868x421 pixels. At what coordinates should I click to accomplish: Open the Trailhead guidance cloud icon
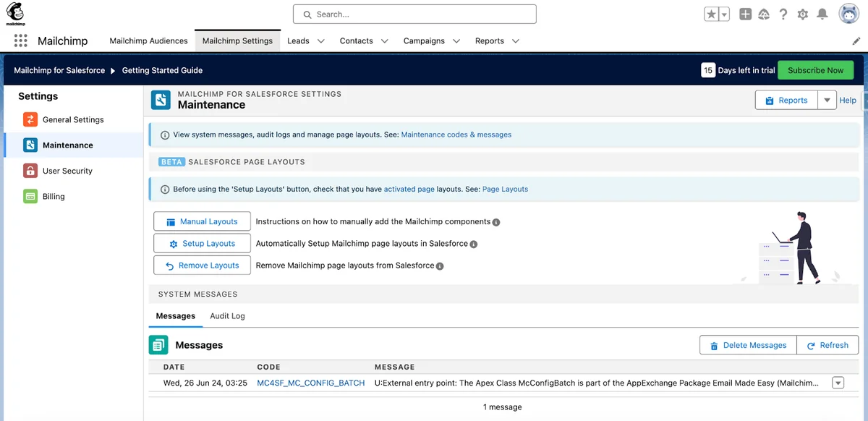coord(764,14)
